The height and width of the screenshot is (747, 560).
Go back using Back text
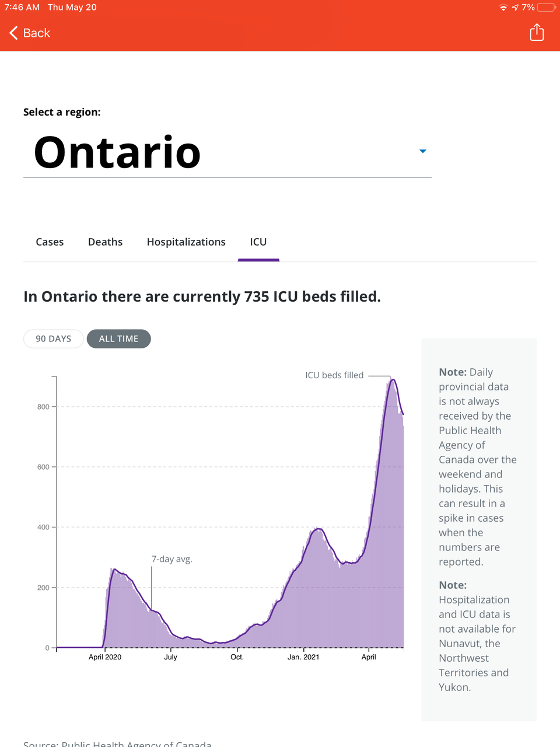tap(37, 33)
